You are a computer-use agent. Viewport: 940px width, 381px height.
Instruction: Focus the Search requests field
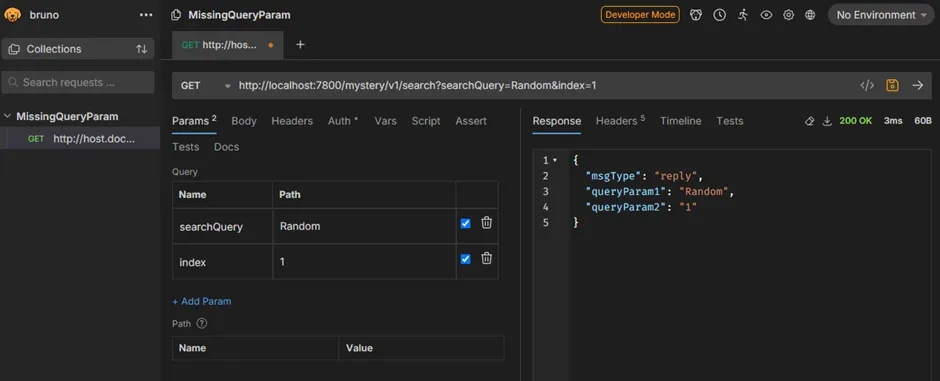pyautogui.click(x=78, y=83)
